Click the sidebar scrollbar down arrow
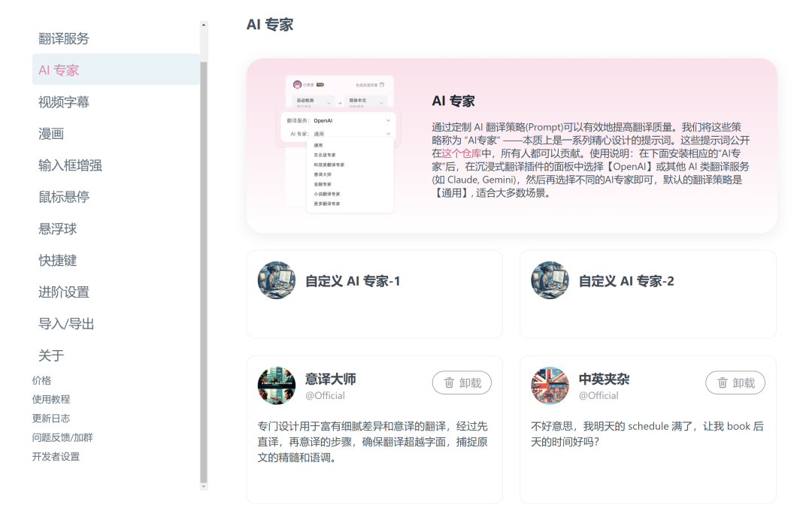The image size is (812, 517). pos(204,486)
